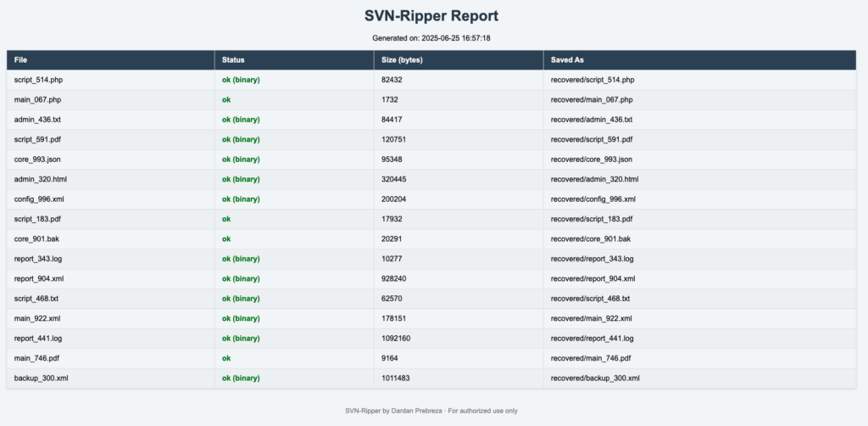Click saved path recovered/report_441.log

pos(593,339)
